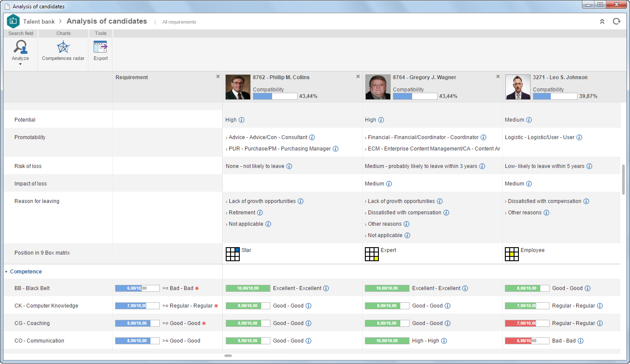Viewport: 630px width, 364px height.
Task: Select the 'CK - Computer Knowledge' row label
Action: click(46, 306)
